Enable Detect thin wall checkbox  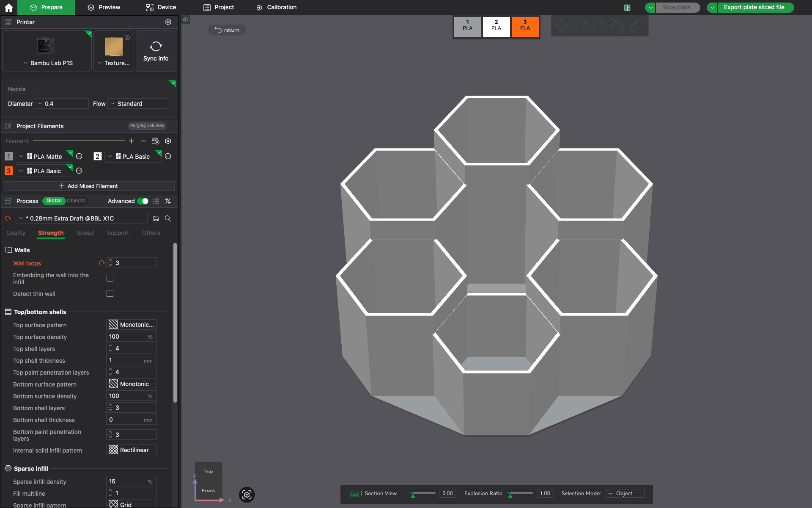[110, 293]
